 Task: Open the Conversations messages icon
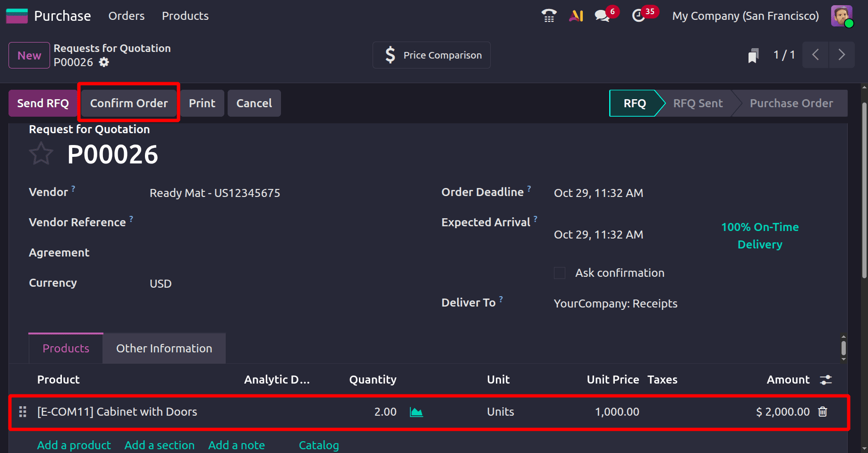click(x=601, y=15)
